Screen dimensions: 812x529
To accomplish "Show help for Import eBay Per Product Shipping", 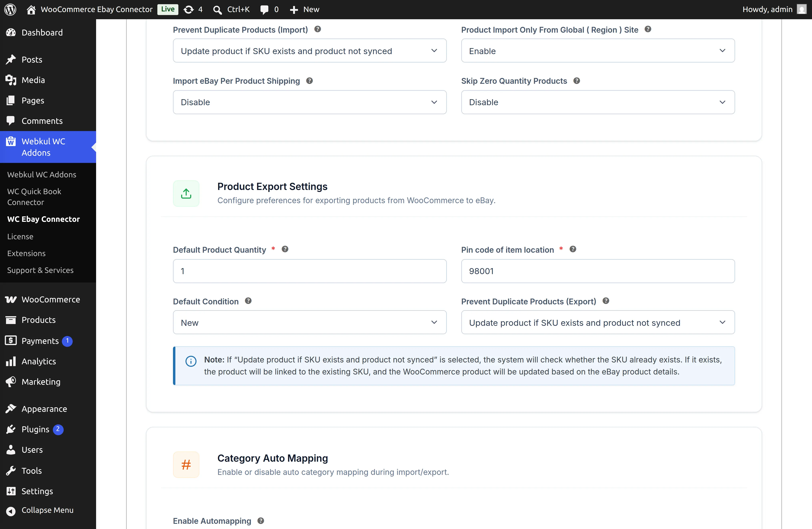I will click(310, 81).
